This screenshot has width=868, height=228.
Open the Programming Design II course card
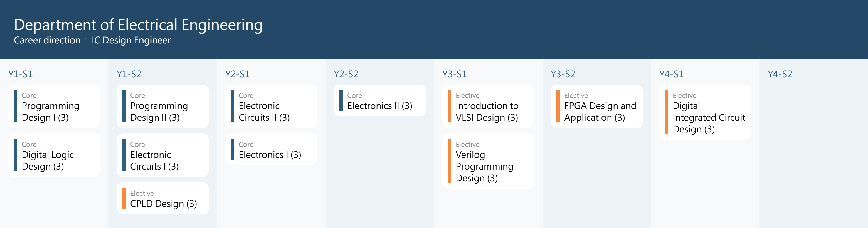coord(162,106)
